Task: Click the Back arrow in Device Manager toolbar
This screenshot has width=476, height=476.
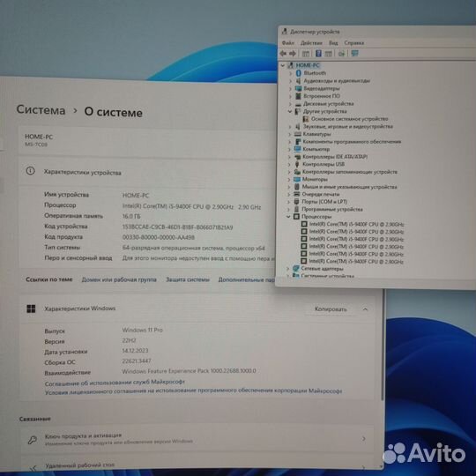Action: tap(283, 54)
